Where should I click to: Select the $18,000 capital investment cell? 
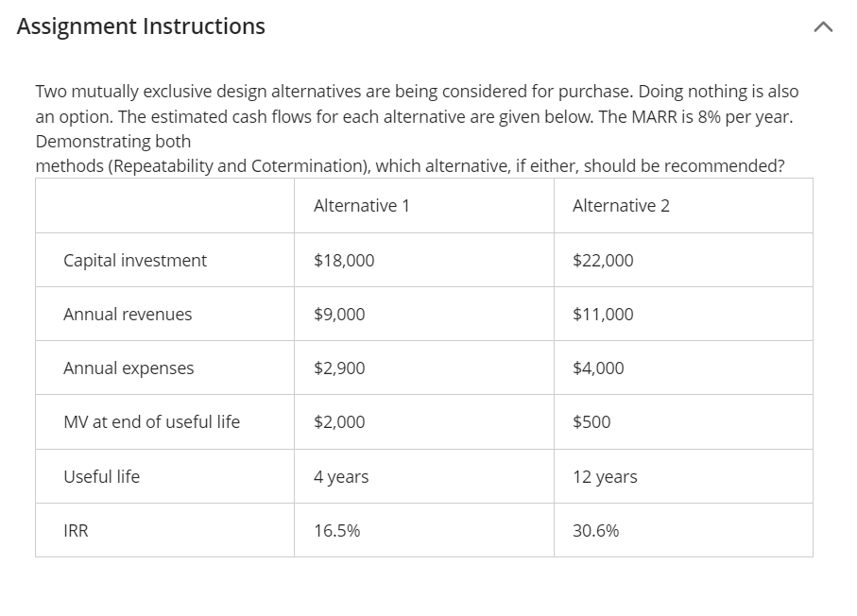pos(345,260)
